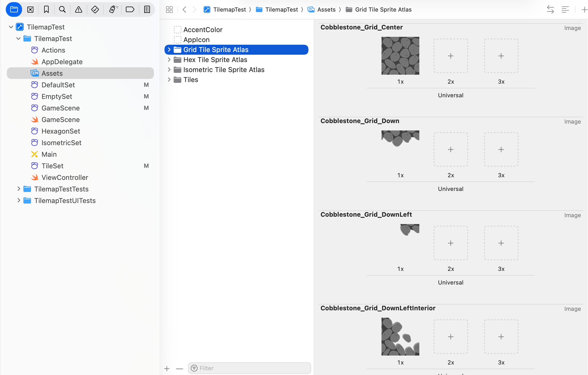Expand the Hex Tile Sprite Atlas folder
Screen dimensions: 588x375
pos(169,60)
